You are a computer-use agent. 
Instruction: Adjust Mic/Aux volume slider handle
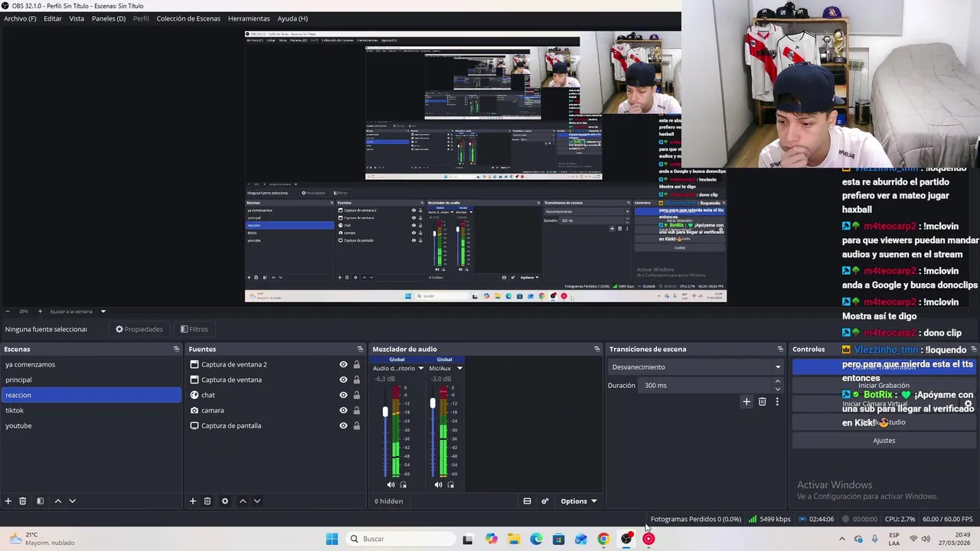[433, 403]
